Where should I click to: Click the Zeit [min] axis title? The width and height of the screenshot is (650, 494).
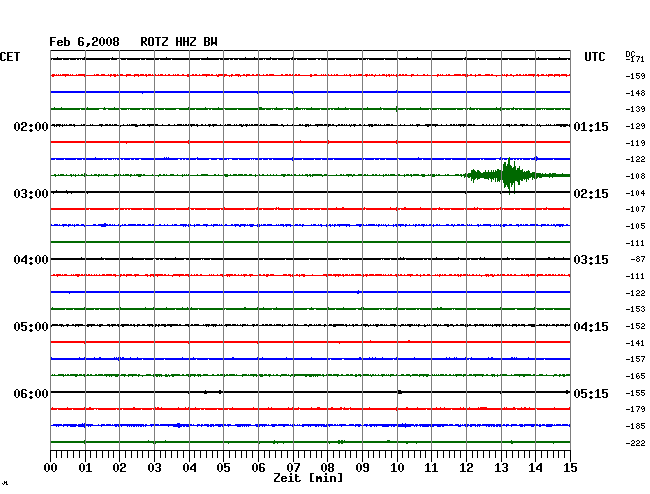[x=308, y=478]
